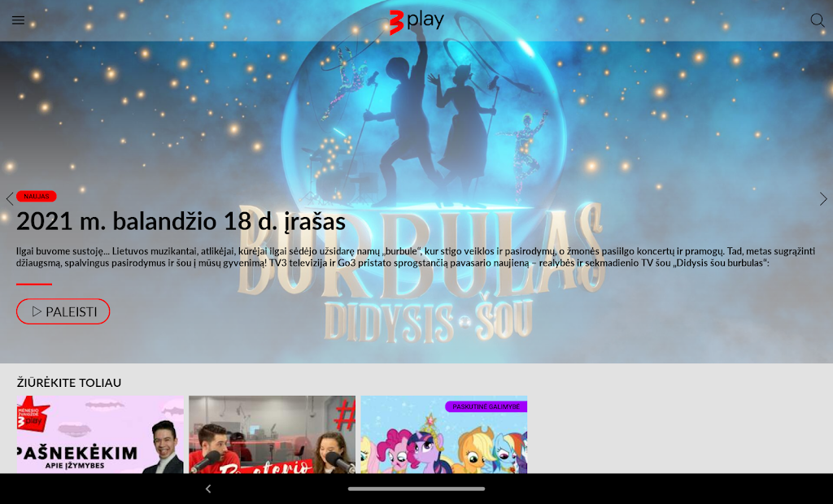833x504 pixels.
Task: Open the '2021 m. balandžio 18 d. įrašas' title
Action: [181, 221]
